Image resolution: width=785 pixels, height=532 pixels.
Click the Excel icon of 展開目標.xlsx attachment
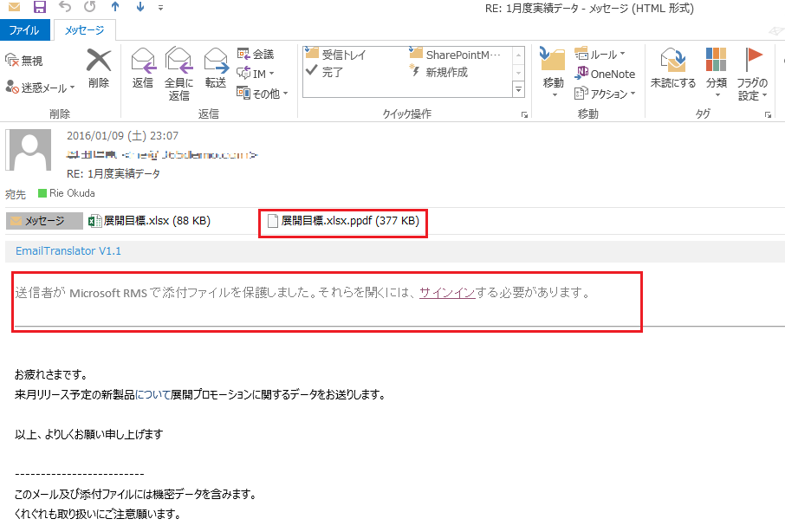click(x=94, y=221)
